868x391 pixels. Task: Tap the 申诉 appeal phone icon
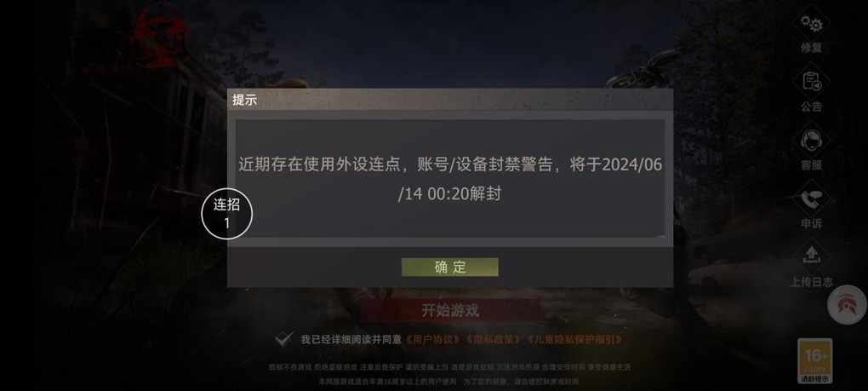812,198
